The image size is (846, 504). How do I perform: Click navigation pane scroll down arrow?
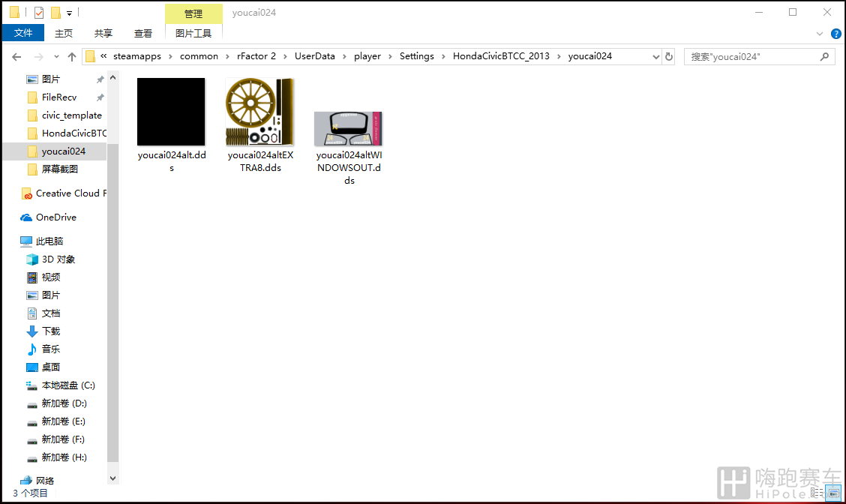pos(112,478)
